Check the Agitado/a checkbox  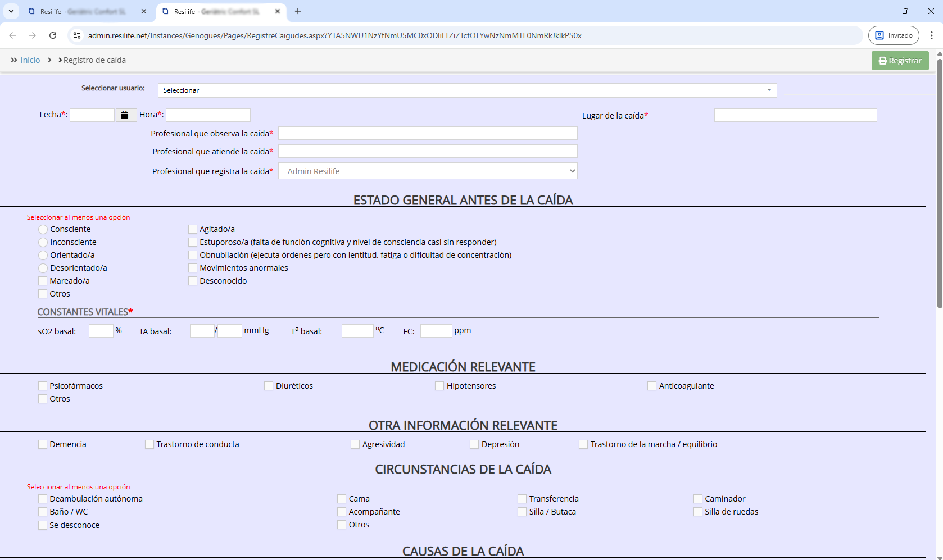coord(193,229)
